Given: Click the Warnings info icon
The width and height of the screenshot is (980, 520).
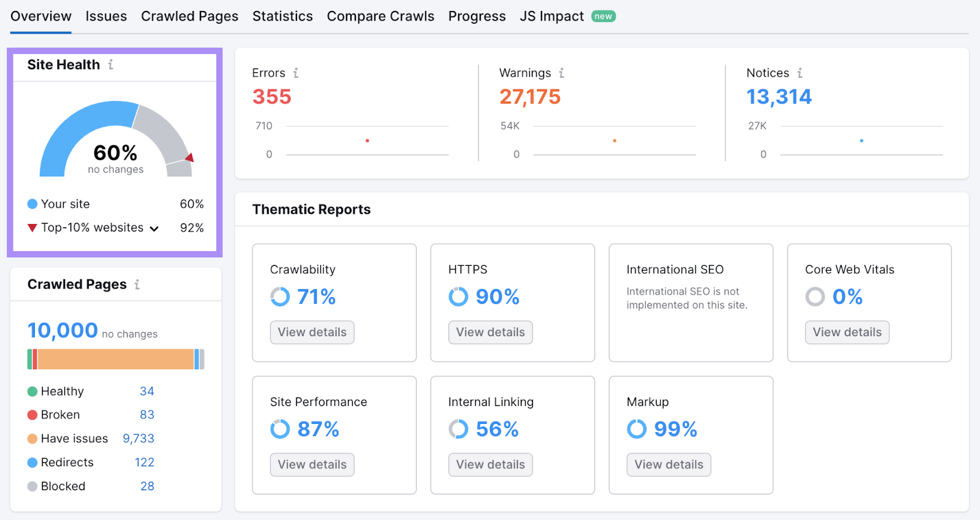Looking at the screenshot, I should click(562, 73).
